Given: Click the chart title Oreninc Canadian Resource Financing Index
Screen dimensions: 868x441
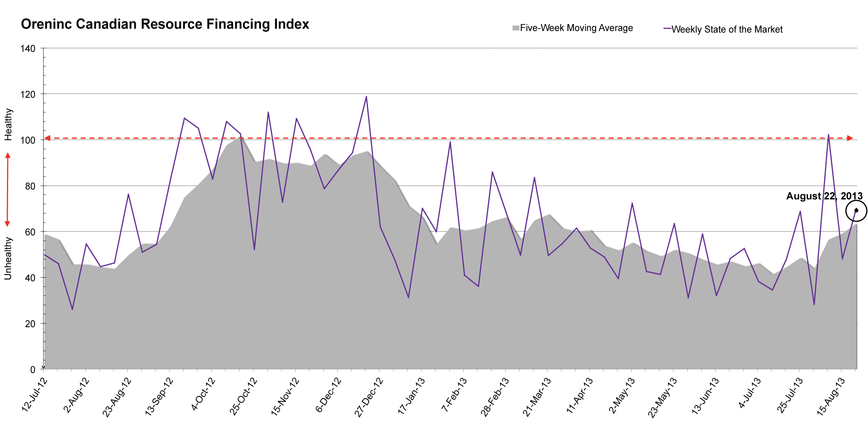Looking at the screenshot, I should (165, 24).
